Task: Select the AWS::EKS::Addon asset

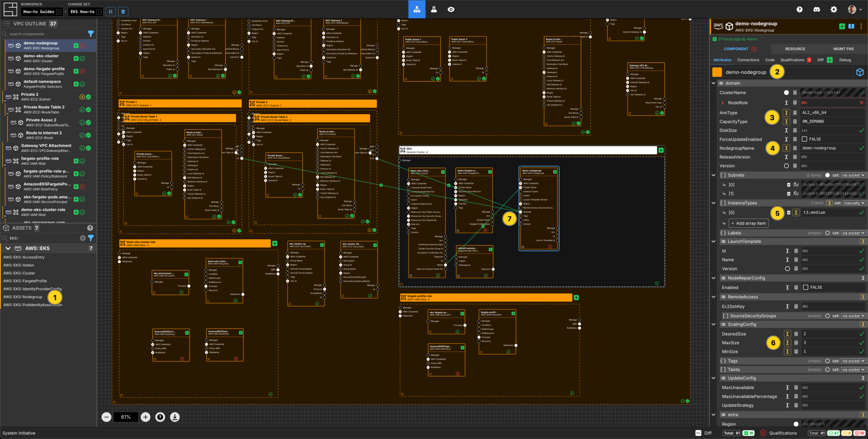Action: pyautogui.click(x=19, y=265)
